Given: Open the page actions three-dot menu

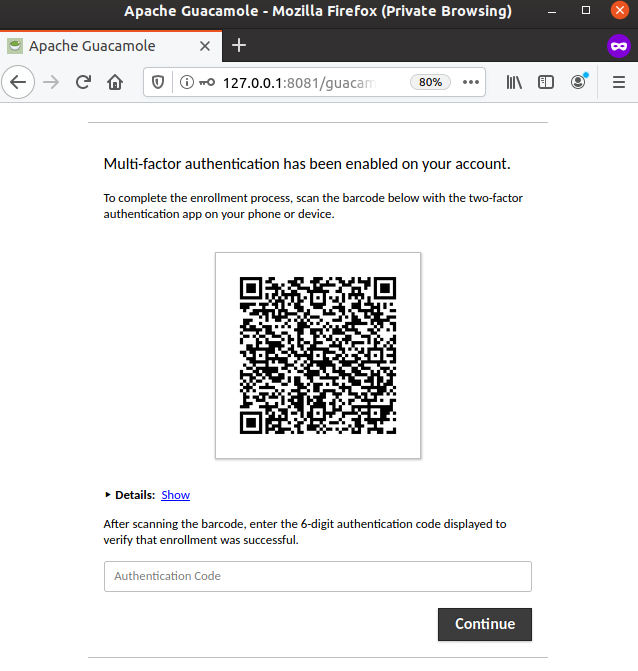Looking at the screenshot, I should coord(471,82).
